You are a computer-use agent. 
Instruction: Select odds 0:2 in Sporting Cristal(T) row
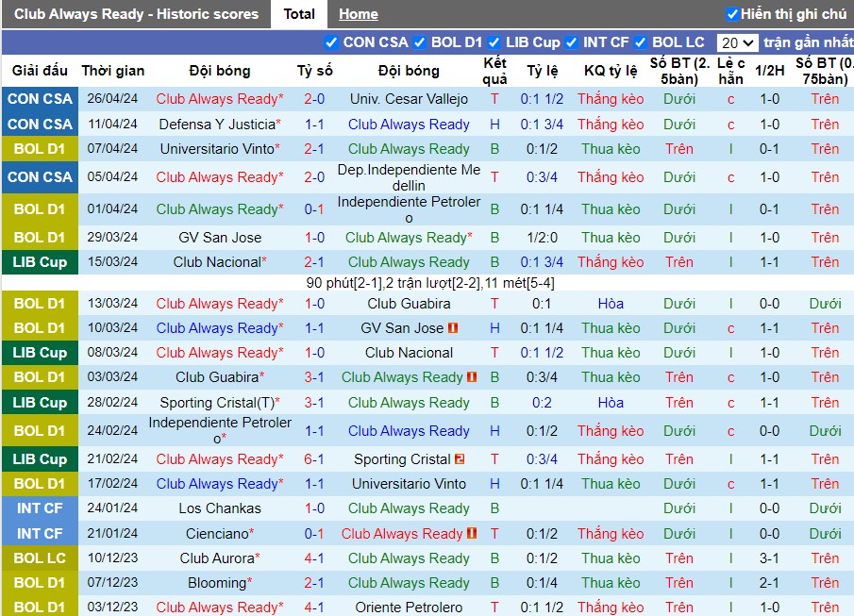click(542, 403)
